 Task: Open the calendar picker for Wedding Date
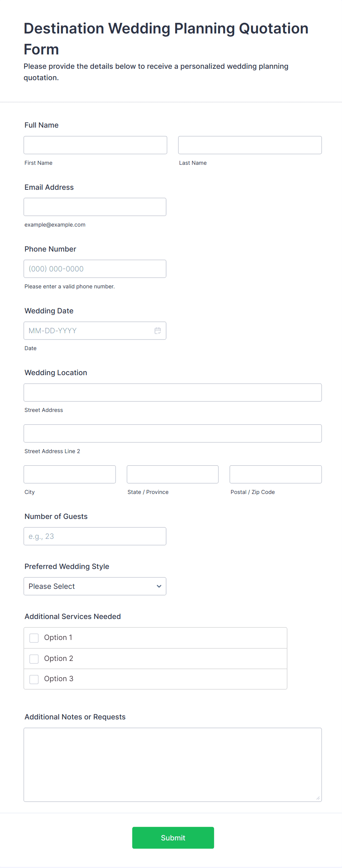(158, 330)
